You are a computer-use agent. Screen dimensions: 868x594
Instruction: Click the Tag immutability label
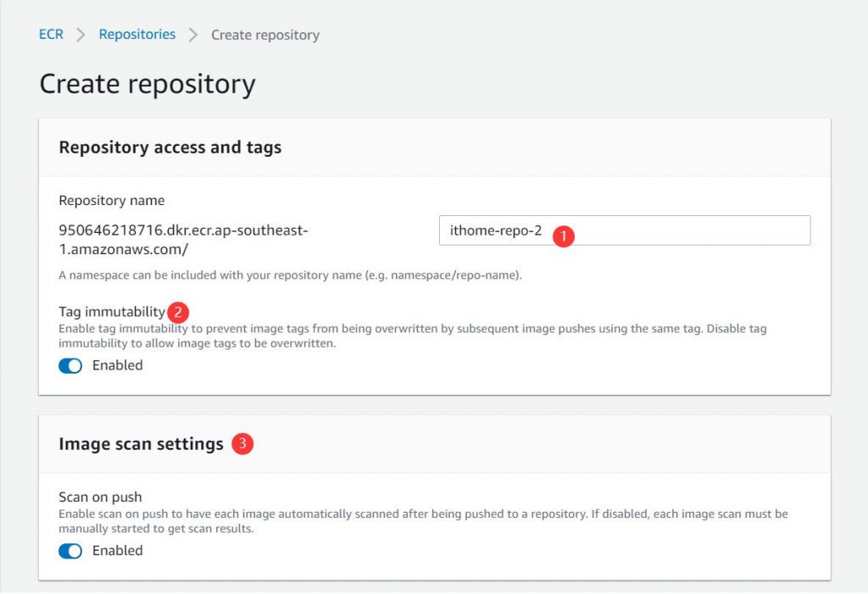tap(111, 312)
